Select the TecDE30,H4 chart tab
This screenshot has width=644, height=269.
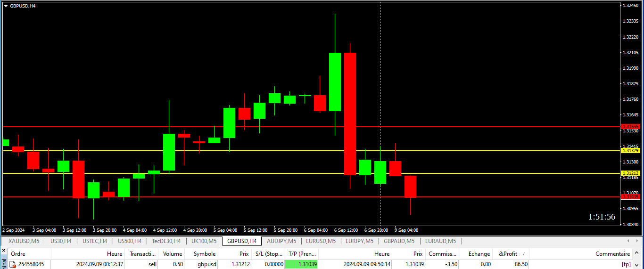point(166,241)
